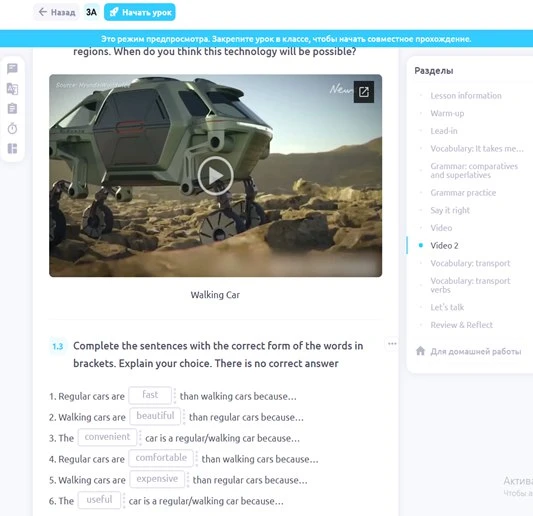Start the lesson with Начать урок
Viewport: 533px width, 516px height.
pyautogui.click(x=140, y=12)
